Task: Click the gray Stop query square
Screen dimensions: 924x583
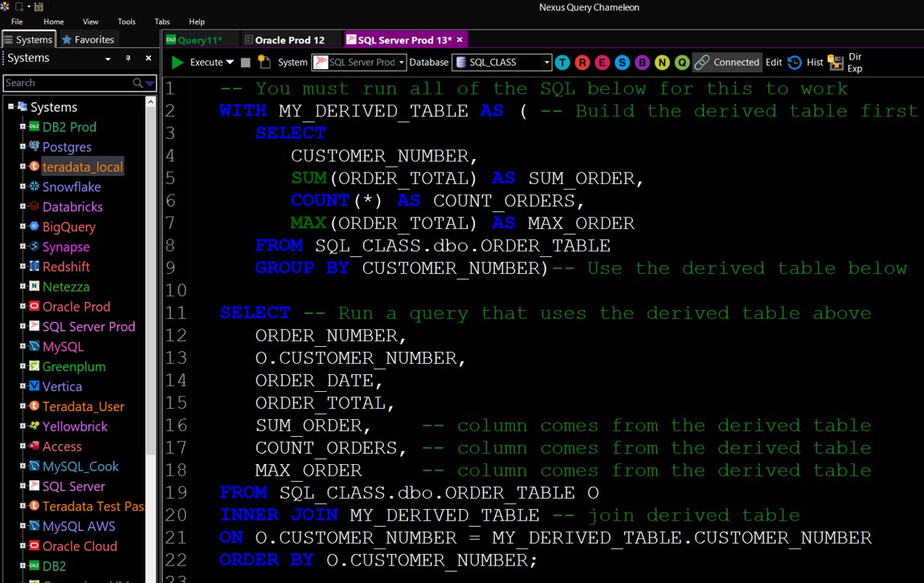Action: pyautogui.click(x=246, y=63)
